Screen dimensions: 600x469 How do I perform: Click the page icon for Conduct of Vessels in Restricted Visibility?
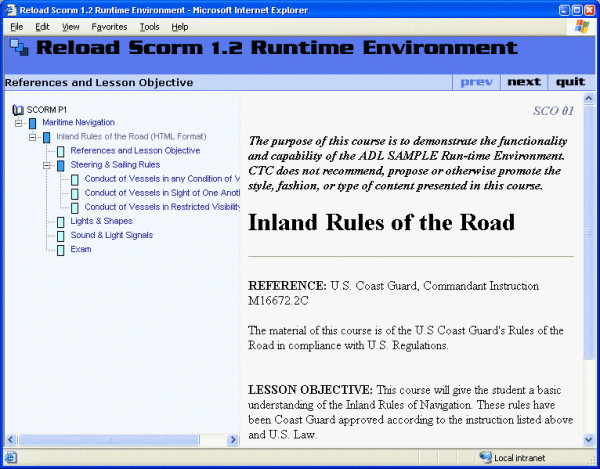pos(75,208)
